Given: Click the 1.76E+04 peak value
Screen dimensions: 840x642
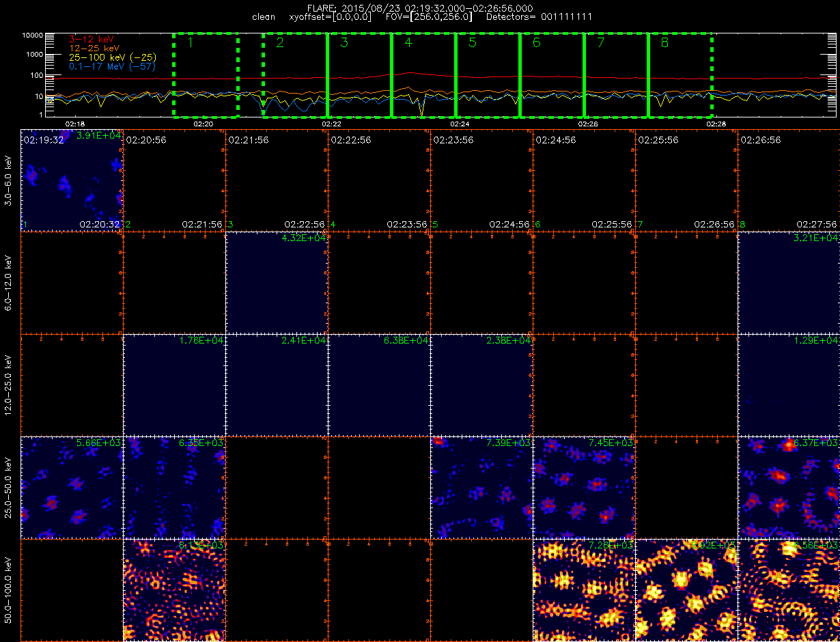Looking at the screenshot, I should [x=202, y=341].
